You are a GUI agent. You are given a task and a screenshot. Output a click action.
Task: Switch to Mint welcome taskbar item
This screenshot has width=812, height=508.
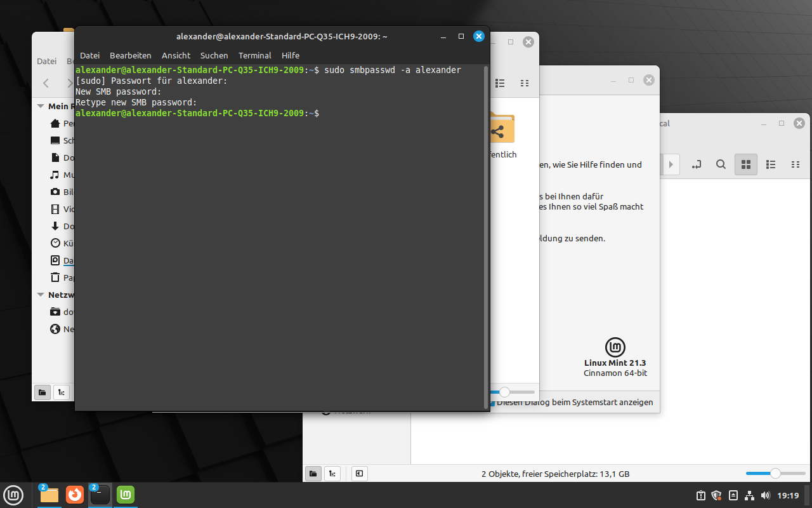pyautogui.click(x=126, y=495)
